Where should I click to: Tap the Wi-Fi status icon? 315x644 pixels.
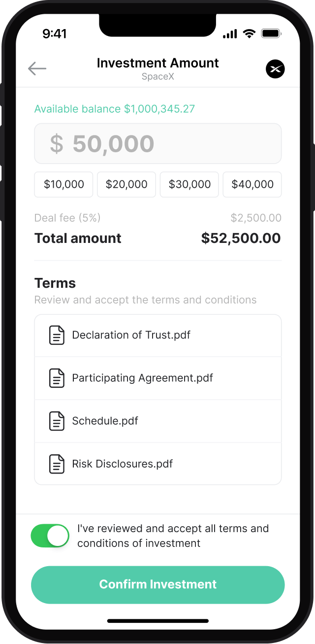point(250,34)
